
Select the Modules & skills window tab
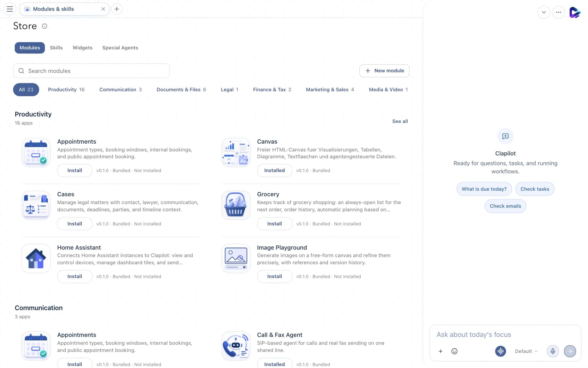tap(64, 9)
